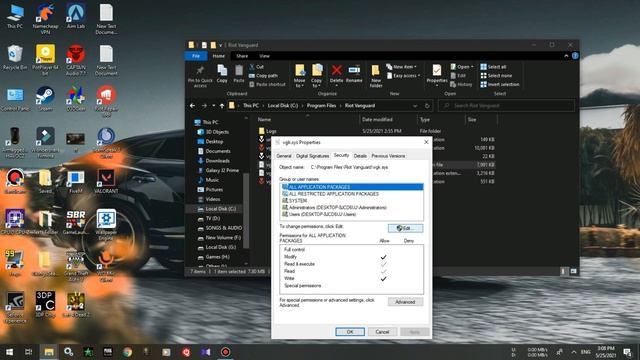The width and height of the screenshot is (640, 360).
Task: Refresh the Riot Vanguard folder view
Action: 427,106
